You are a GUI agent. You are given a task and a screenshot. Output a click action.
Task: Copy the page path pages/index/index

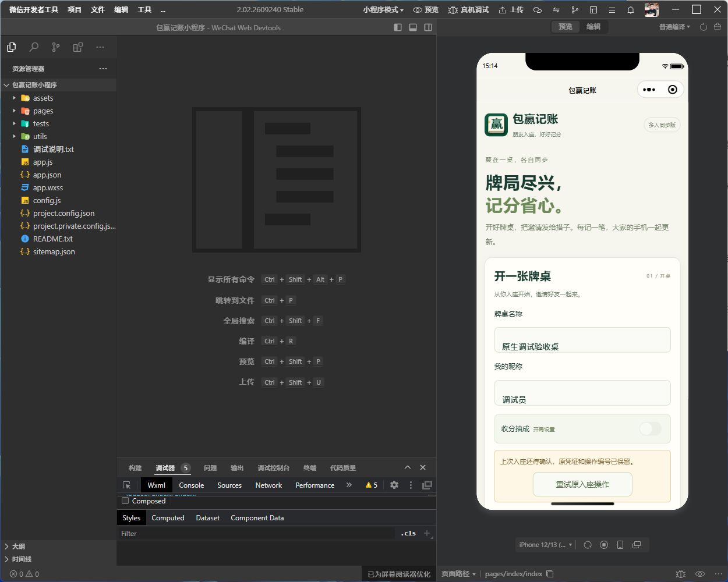click(550, 574)
